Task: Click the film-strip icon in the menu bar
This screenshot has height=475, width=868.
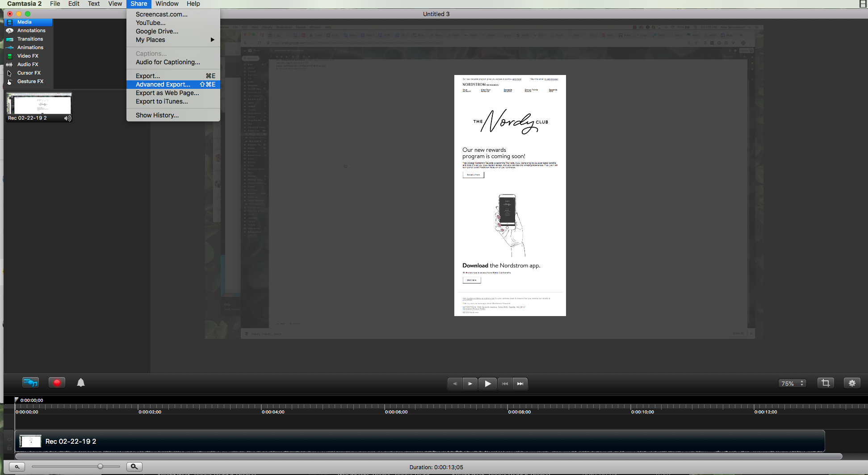Action: coord(863,4)
